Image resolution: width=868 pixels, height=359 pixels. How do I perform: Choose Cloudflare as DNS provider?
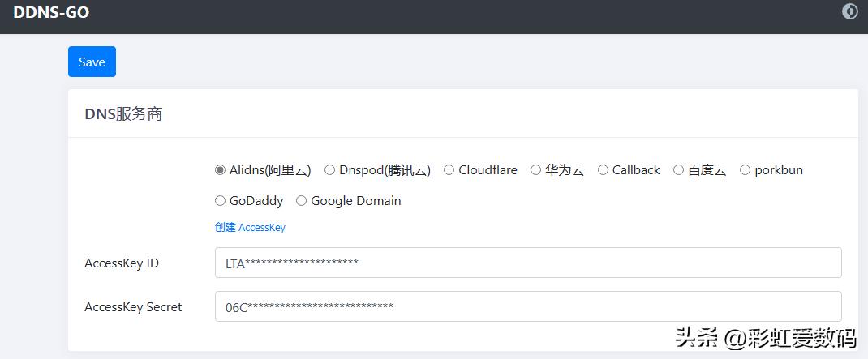449,170
